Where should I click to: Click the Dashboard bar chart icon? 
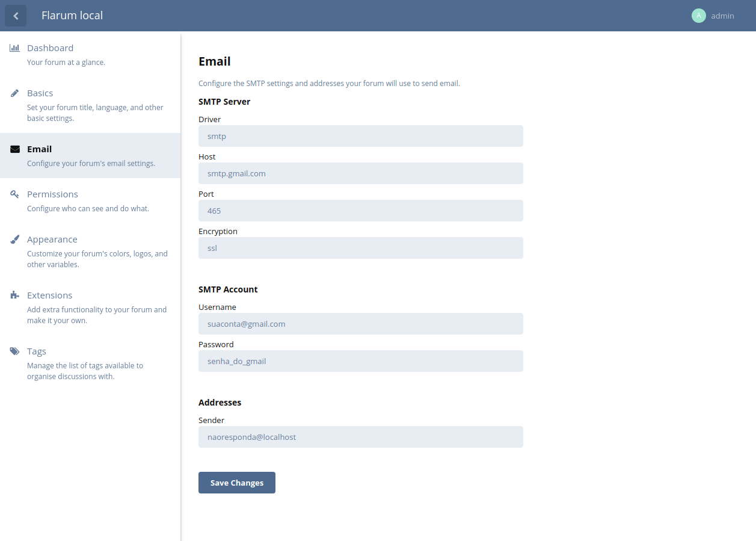(x=14, y=48)
